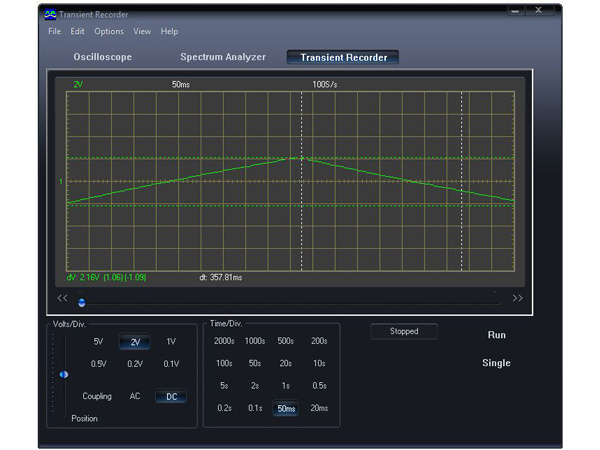Switch to the Oscilloscope tab
Screen dimensions: 600x450
(102, 57)
